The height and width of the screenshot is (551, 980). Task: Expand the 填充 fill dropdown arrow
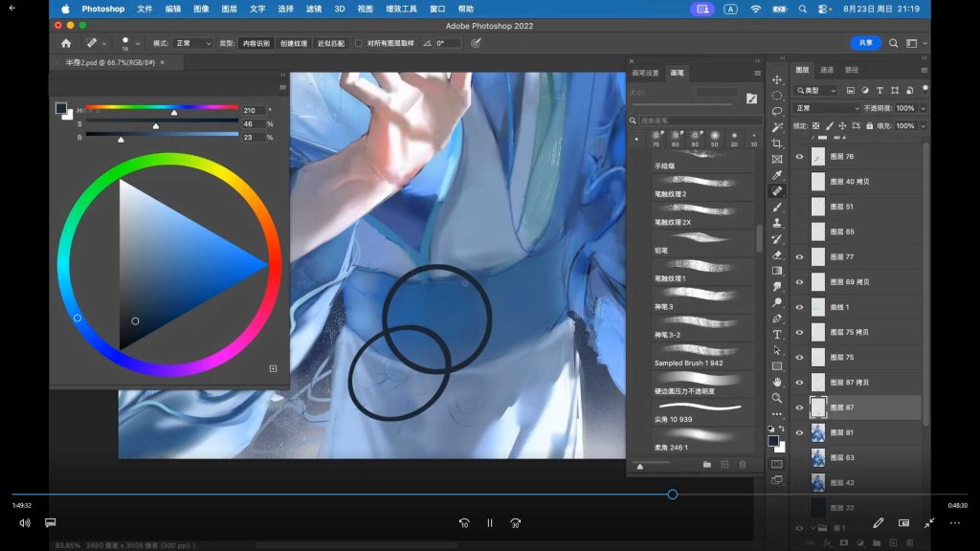pos(924,126)
